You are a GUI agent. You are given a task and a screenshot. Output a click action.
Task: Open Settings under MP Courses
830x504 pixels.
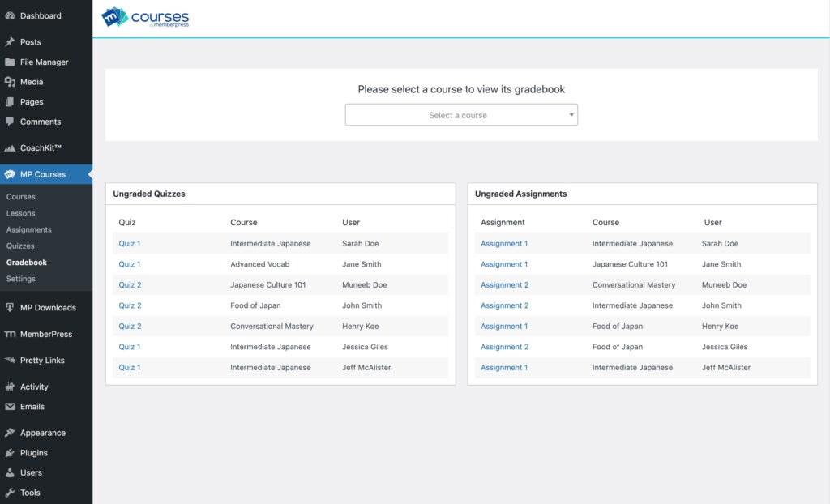tap(20, 279)
